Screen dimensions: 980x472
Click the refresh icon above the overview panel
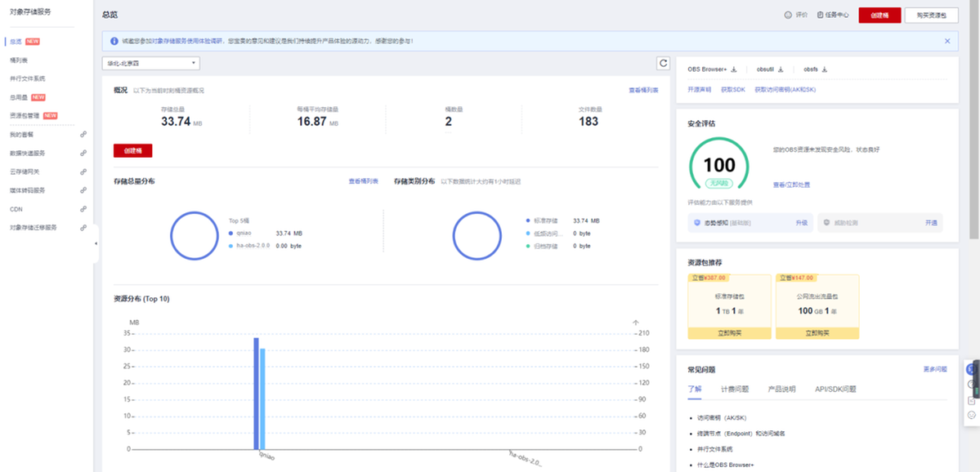point(663,63)
